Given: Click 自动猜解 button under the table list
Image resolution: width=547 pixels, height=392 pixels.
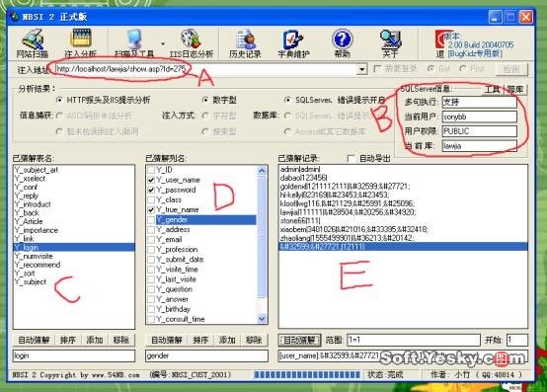Looking at the screenshot, I should [x=34, y=340].
